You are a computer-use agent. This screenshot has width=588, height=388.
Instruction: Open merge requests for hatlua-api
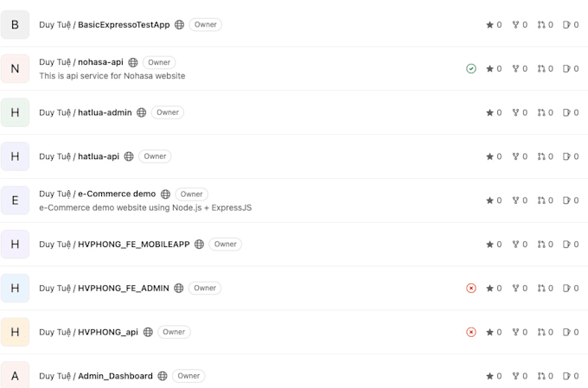click(546, 156)
